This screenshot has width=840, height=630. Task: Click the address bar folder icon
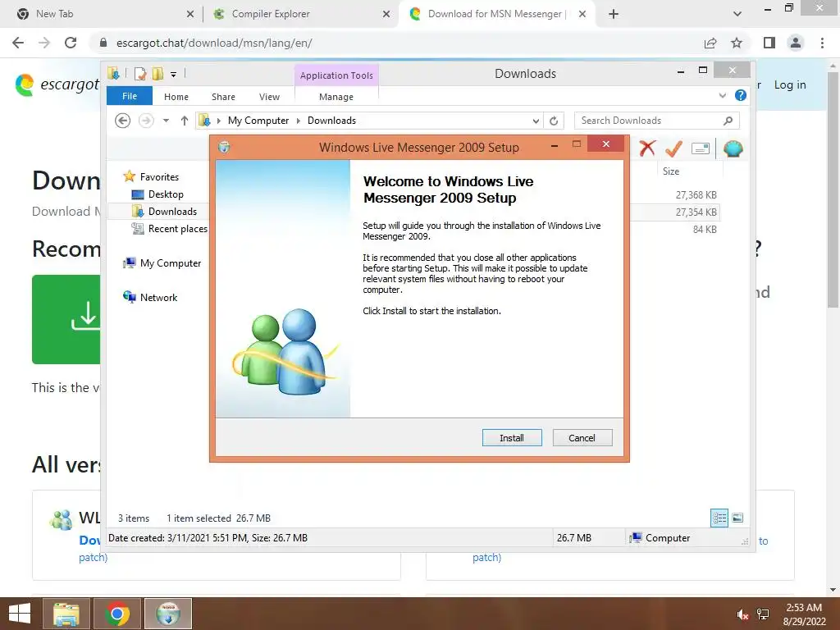pos(204,121)
